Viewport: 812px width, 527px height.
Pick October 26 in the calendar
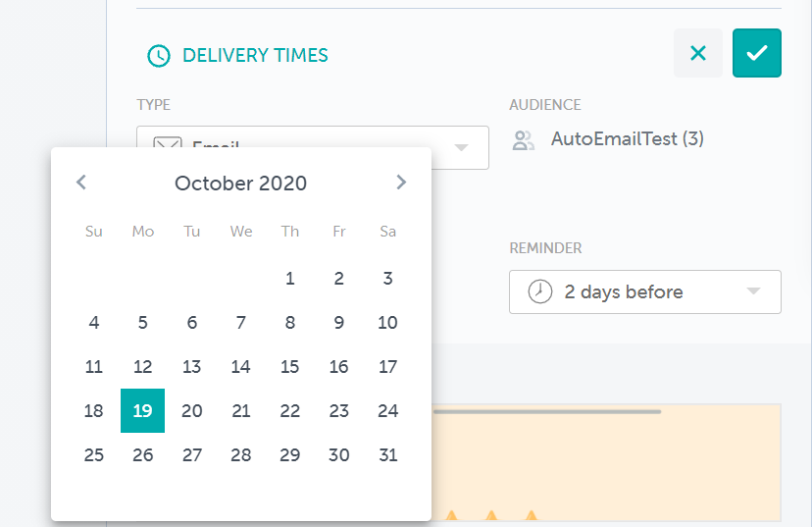[x=143, y=455]
